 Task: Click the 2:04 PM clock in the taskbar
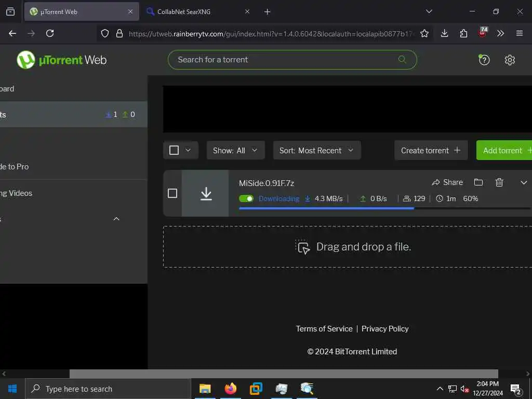click(487, 384)
